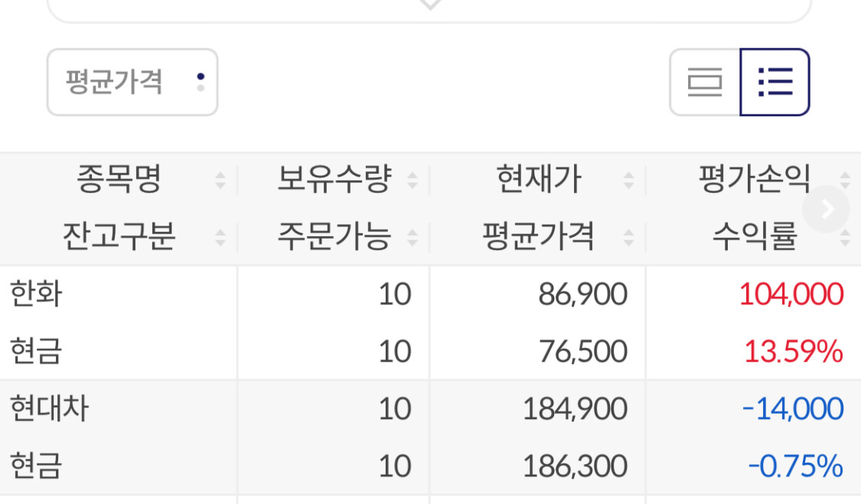861x504 pixels.
Task: Sort by 종목명 column header
Action: point(119,180)
